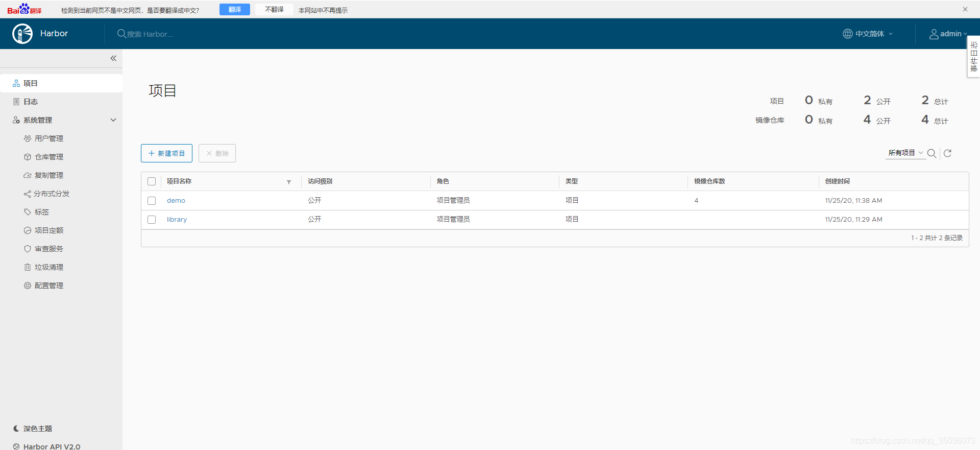Viewport: 980px width, 450px height.
Task: Click the 用户管理 users icon
Action: pyautogui.click(x=28, y=138)
